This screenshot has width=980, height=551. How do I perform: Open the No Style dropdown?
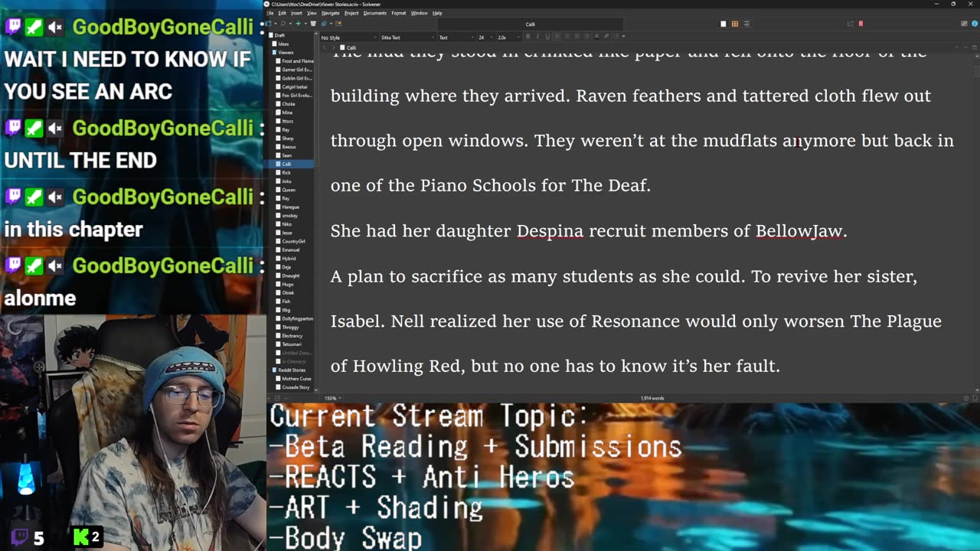[348, 37]
